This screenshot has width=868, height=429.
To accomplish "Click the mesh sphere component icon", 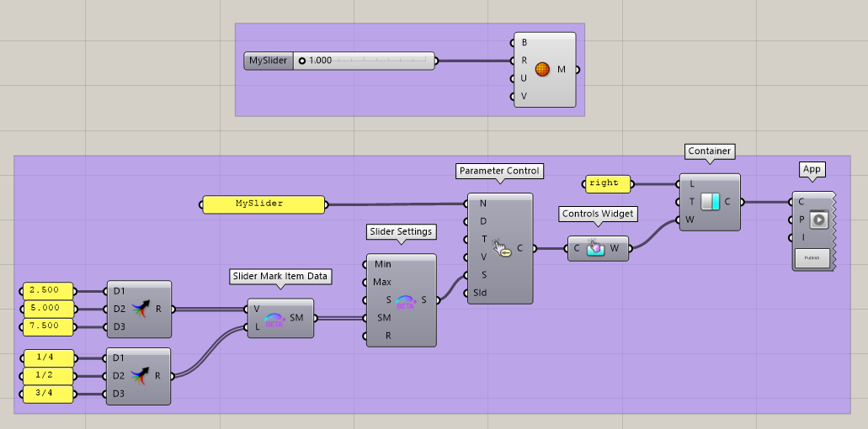I will point(542,70).
